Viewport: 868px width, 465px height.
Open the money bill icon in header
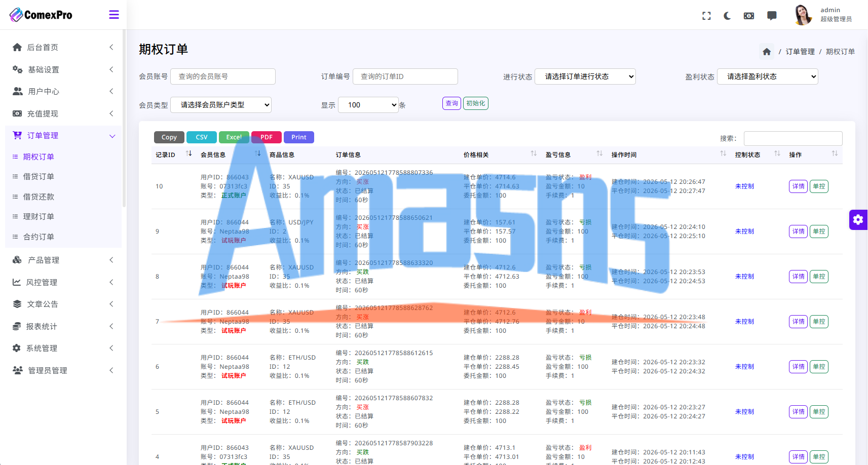click(x=749, y=16)
